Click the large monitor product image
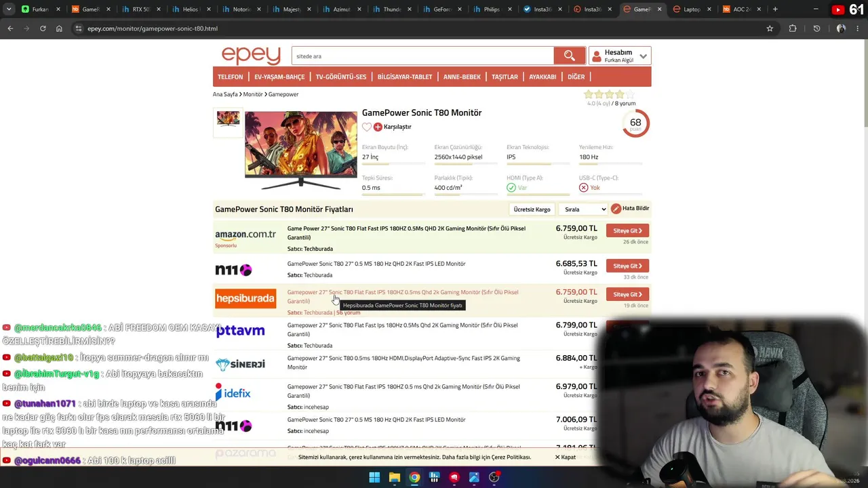Viewport: 868px width, 488px height. [301, 150]
